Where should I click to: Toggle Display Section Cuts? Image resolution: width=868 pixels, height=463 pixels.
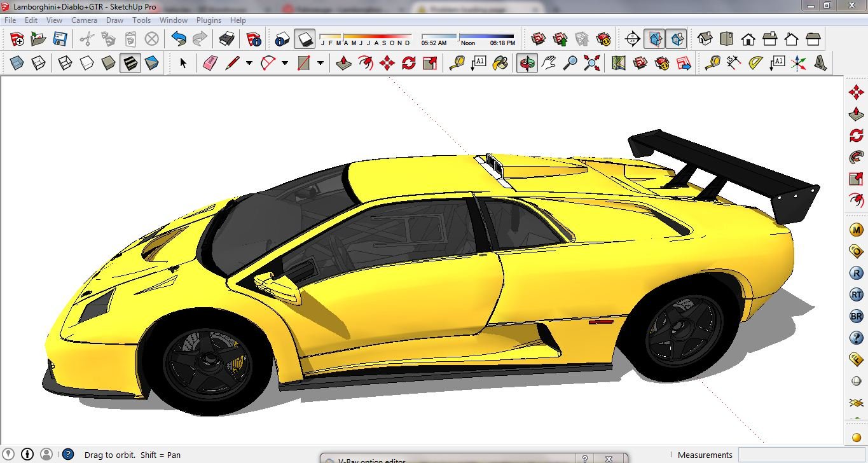coord(677,39)
